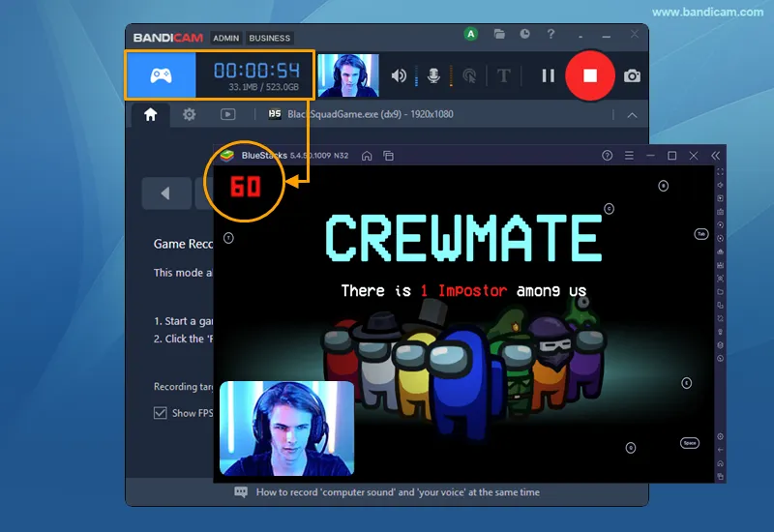This screenshot has height=532, width=774.
Task: Select Bandicam's Game Recording mode gamepad button
Action: tap(161, 75)
